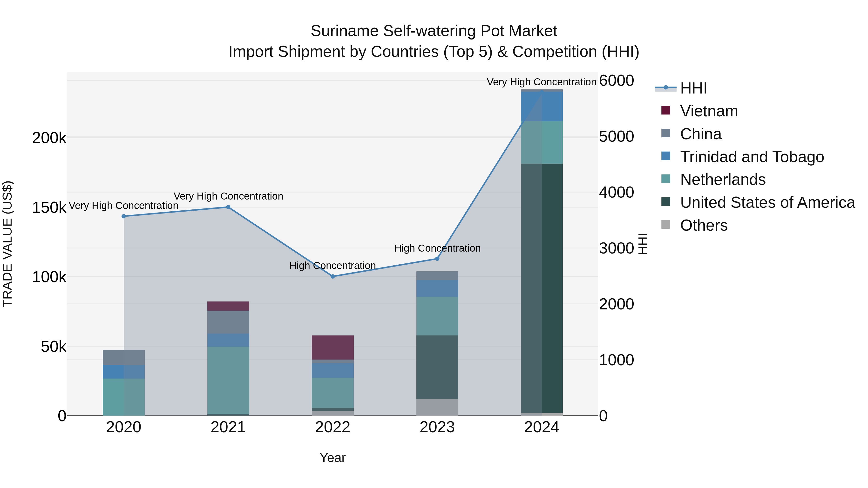Click the 1000 HHI axis tick label

pos(617,360)
